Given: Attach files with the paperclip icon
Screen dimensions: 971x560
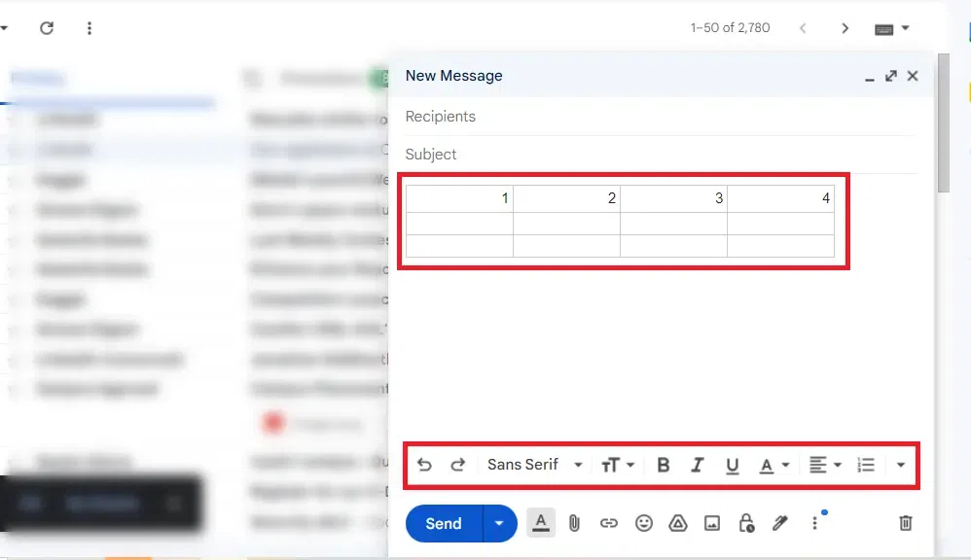Looking at the screenshot, I should pyautogui.click(x=574, y=523).
